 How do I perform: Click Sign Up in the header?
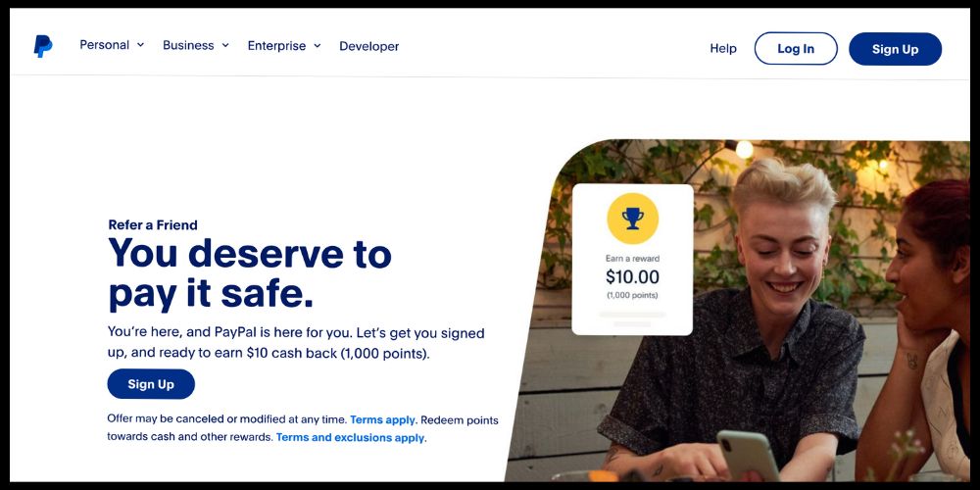point(895,49)
